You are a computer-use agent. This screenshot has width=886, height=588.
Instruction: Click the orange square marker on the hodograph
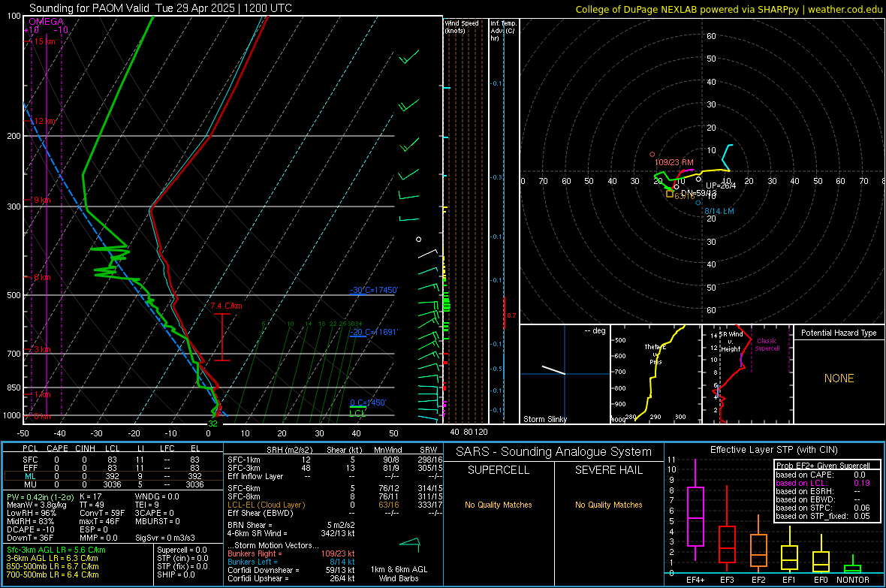pos(670,194)
